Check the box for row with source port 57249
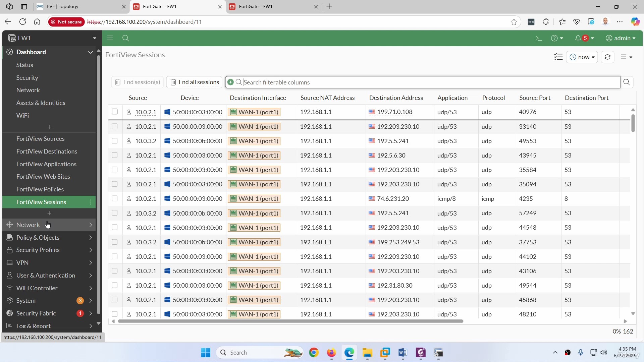This screenshot has height=362, width=644. coord(115,213)
